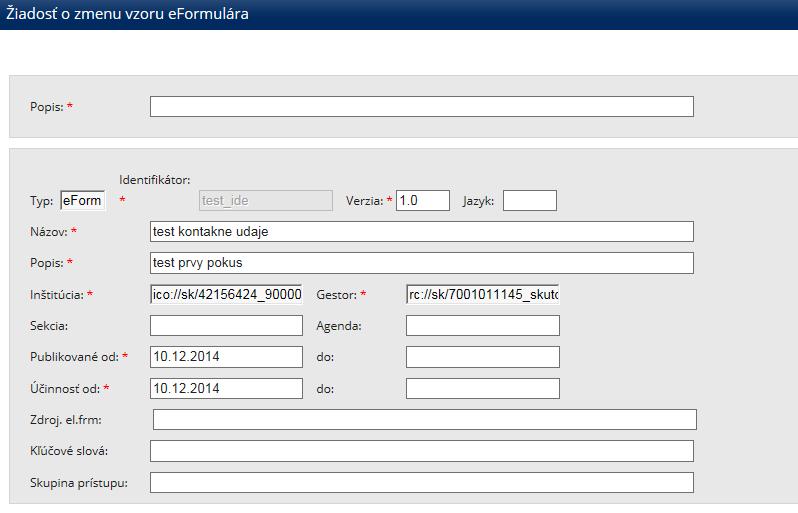The height and width of the screenshot is (513, 798).
Task: Click the 'Skupina prístupu:' label
Action: click(x=79, y=483)
